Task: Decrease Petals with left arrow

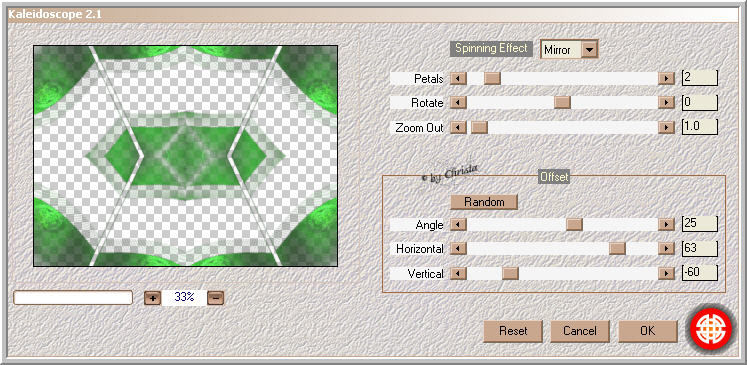Action: pos(458,79)
